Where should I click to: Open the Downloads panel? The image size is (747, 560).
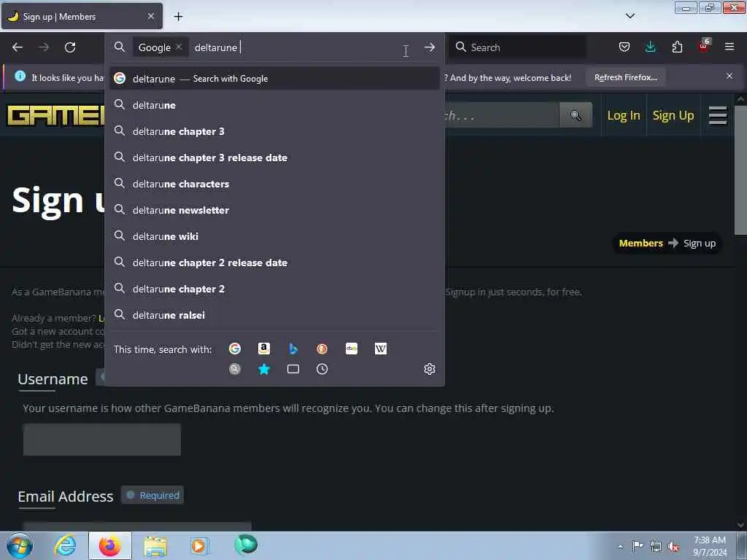pyautogui.click(x=650, y=47)
